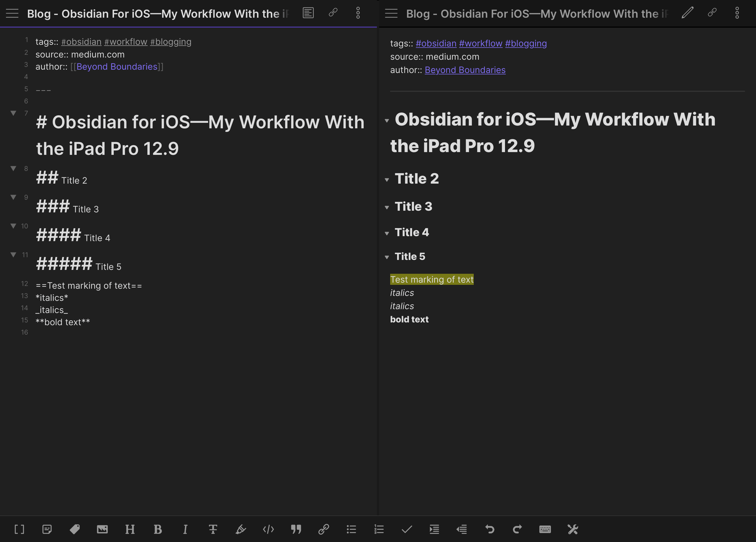Image resolution: width=756 pixels, height=542 pixels.
Task: Insert wikilink brackets using the toolbar
Action: point(19,529)
